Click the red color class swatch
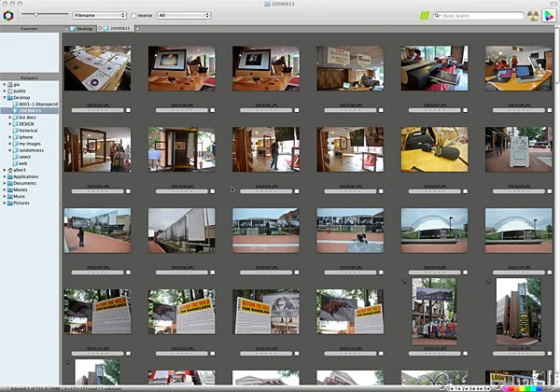The width and height of the screenshot is (560, 392). (x=511, y=389)
